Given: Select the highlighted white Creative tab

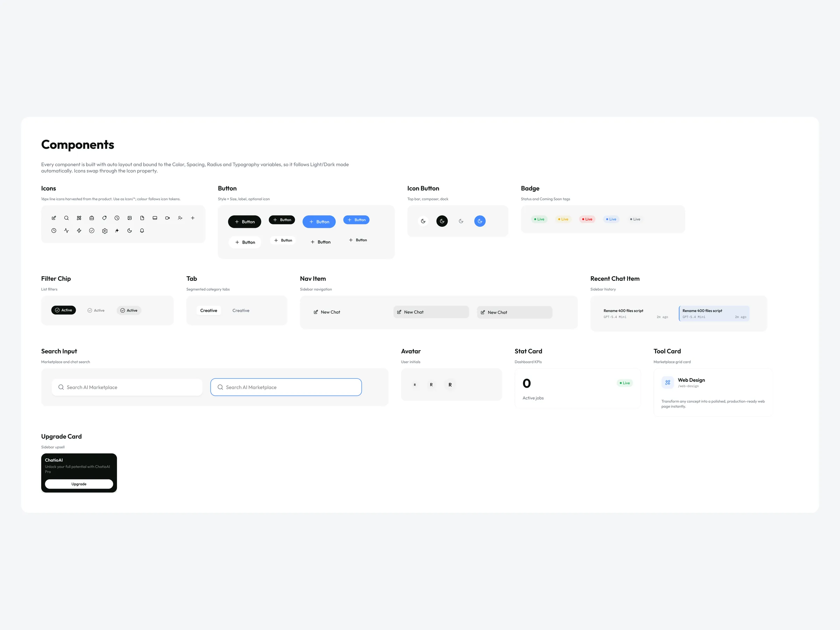Looking at the screenshot, I should click(209, 311).
